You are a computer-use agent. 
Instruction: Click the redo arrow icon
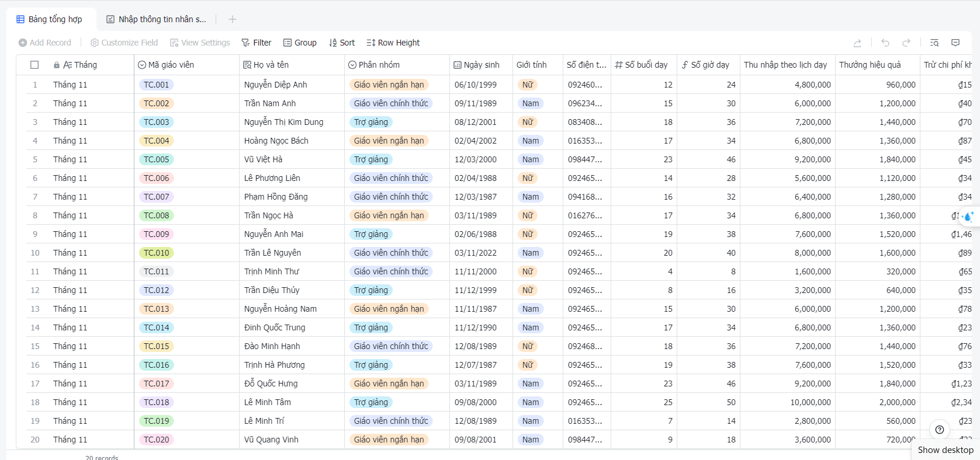pyautogui.click(x=906, y=43)
